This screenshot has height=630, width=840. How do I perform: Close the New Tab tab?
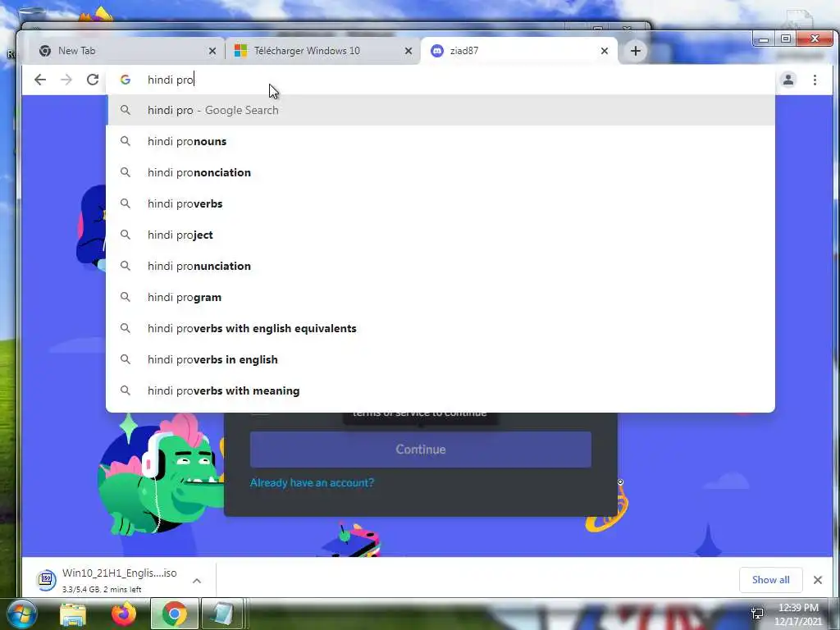pyautogui.click(x=212, y=51)
